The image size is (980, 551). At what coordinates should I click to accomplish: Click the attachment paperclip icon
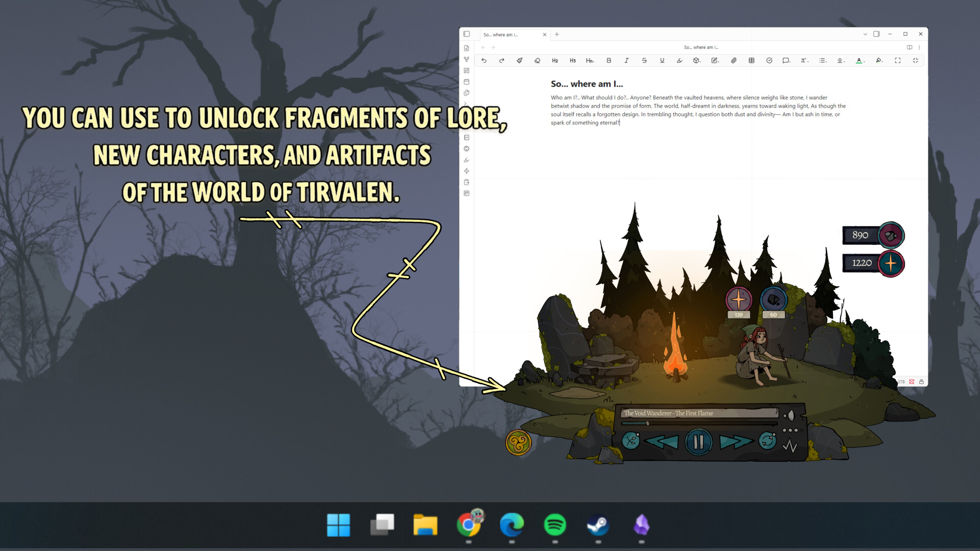[x=733, y=60]
